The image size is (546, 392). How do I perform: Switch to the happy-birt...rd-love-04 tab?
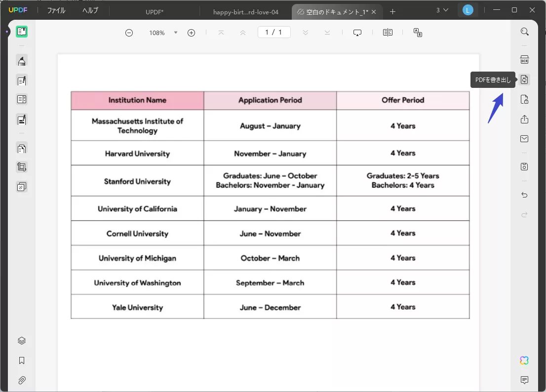[246, 12]
